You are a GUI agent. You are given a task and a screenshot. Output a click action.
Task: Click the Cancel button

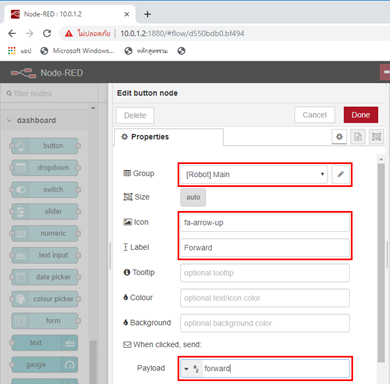click(x=314, y=115)
